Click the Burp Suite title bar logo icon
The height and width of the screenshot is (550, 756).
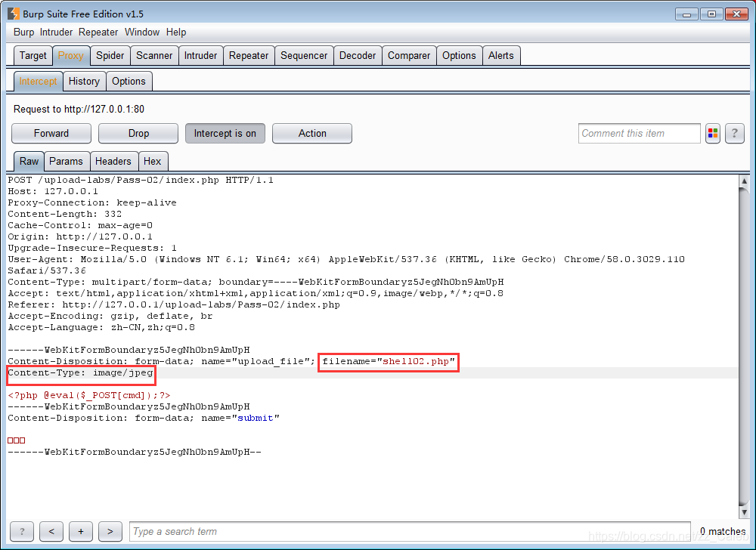(x=14, y=14)
